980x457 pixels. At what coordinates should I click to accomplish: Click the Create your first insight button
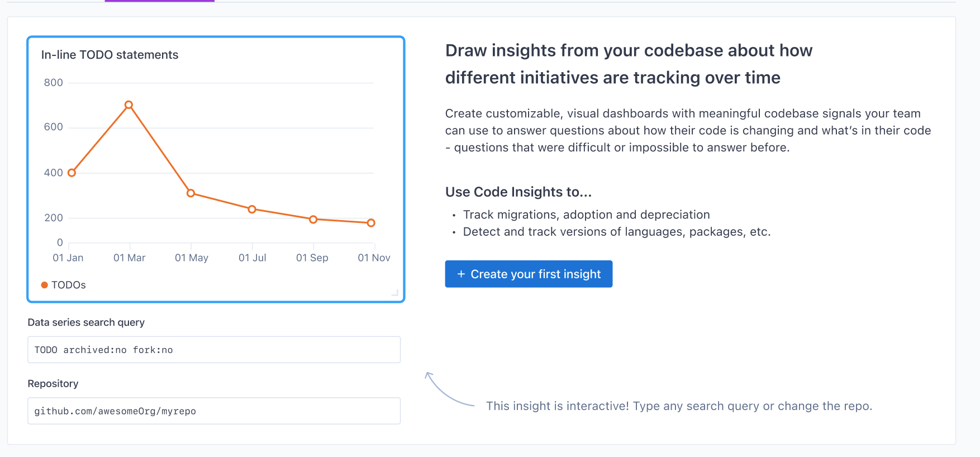(x=529, y=274)
